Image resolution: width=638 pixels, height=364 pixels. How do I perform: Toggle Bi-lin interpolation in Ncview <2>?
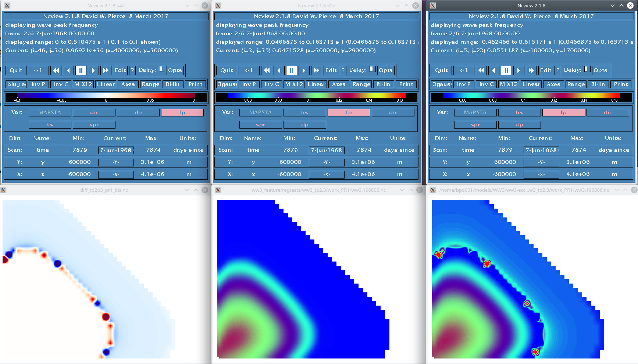[x=384, y=84]
